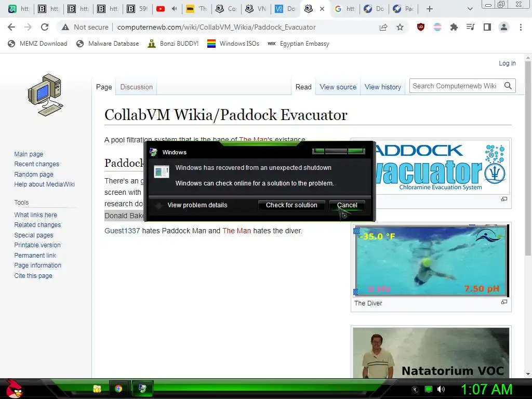Go back using the browser back arrow
This screenshot has height=399, width=532.
(11, 27)
